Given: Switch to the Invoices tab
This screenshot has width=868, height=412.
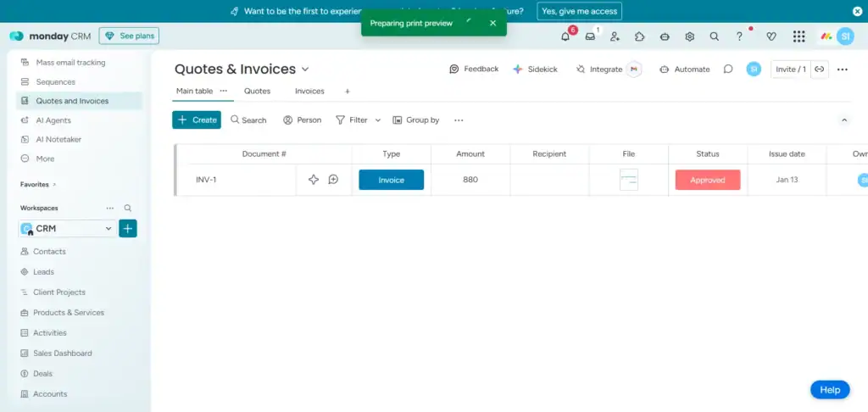Looking at the screenshot, I should pyautogui.click(x=309, y=92).
